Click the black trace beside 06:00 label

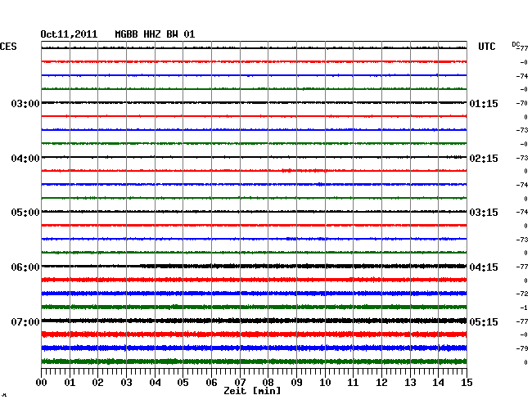(254, 266)
